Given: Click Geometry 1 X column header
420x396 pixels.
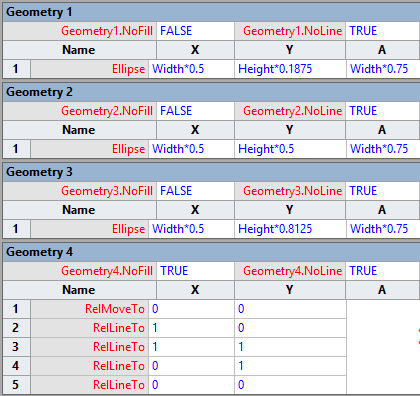Looking at the screenshot, I should [x=195, y=50].
